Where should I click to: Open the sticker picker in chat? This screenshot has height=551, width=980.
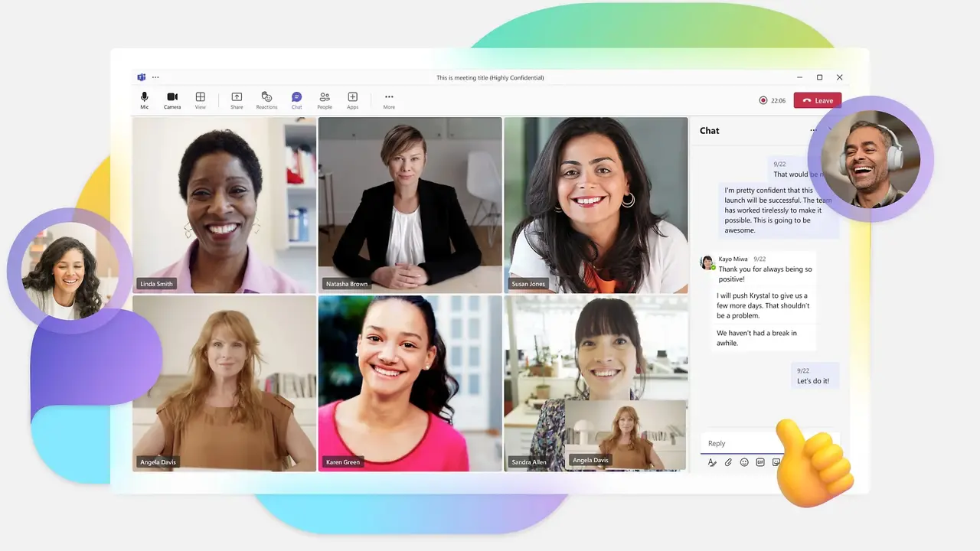coord(776,462)
